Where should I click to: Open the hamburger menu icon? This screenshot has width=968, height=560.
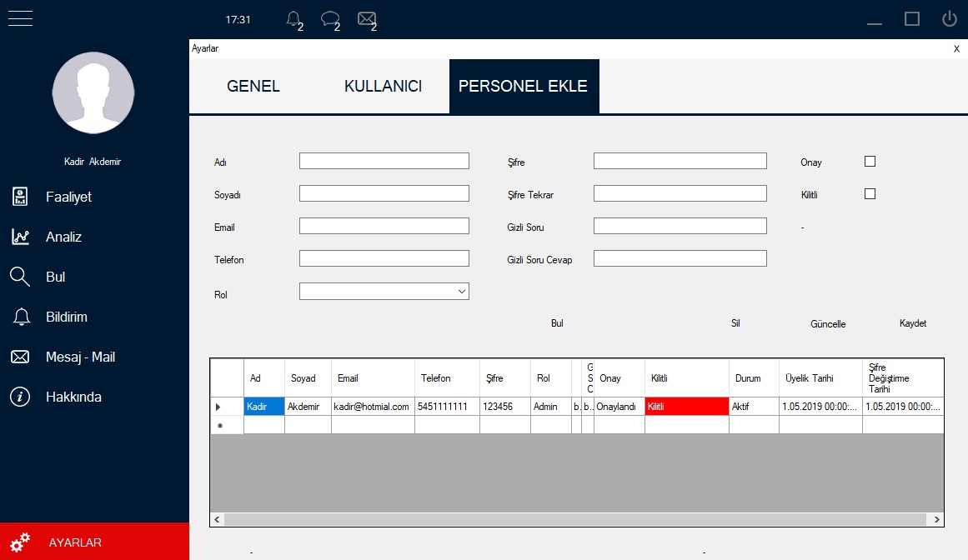[20, 18]
